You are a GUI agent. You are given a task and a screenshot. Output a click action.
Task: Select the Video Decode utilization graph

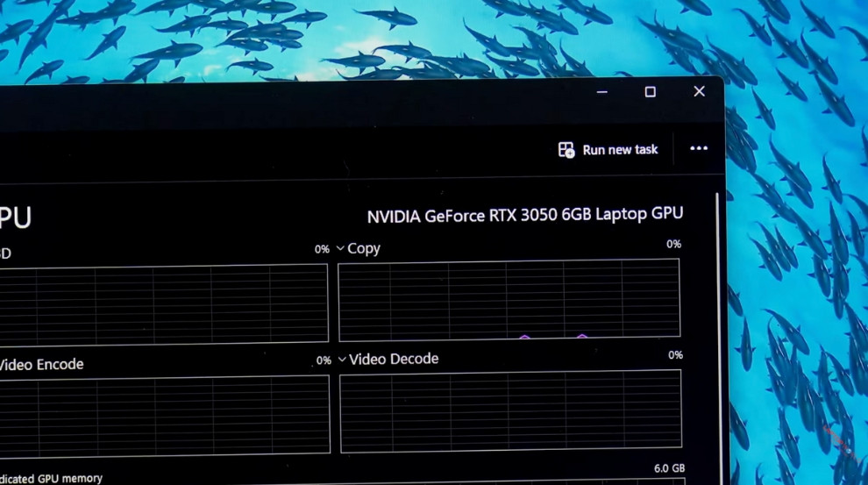[510, 410]
